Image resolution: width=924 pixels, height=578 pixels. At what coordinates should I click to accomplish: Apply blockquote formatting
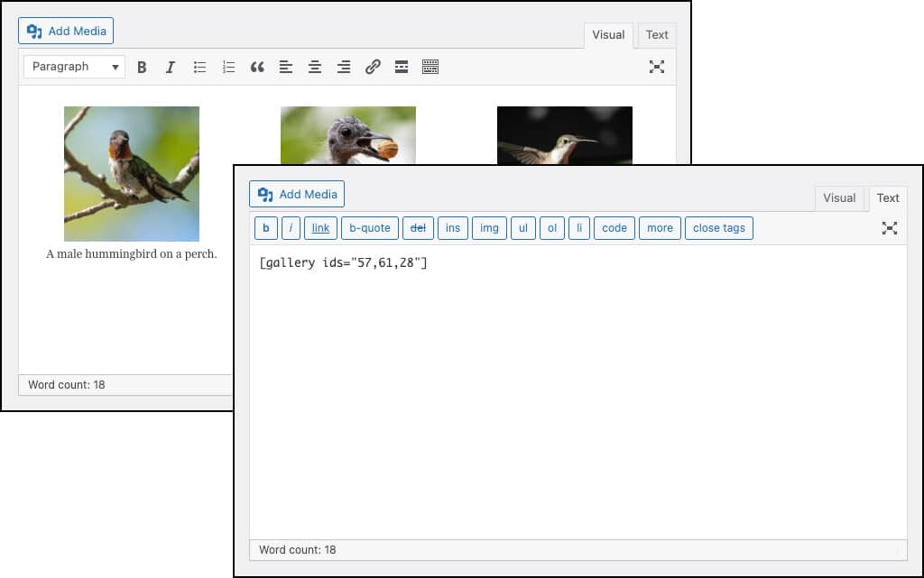tap(257, 67)
